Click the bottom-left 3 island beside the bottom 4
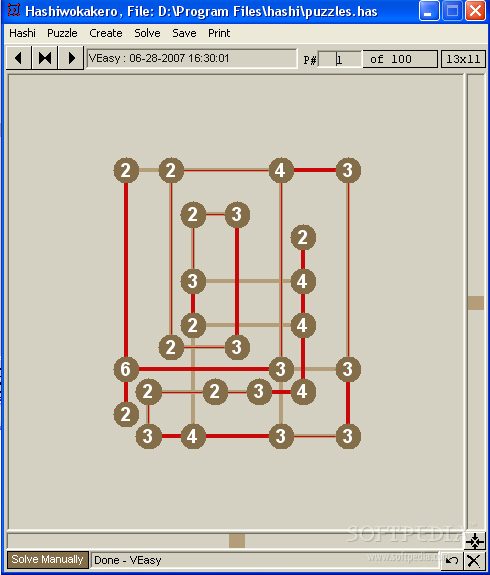490x575 pixels. [148, 436]
